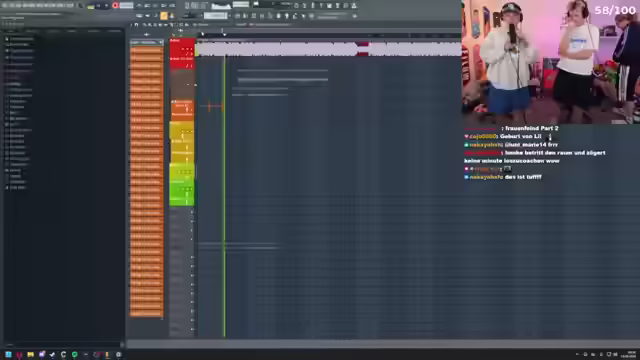Click the chat message 'Geburt von Lil'
Viewport: 640px width, 360px height.
(520, 136)
